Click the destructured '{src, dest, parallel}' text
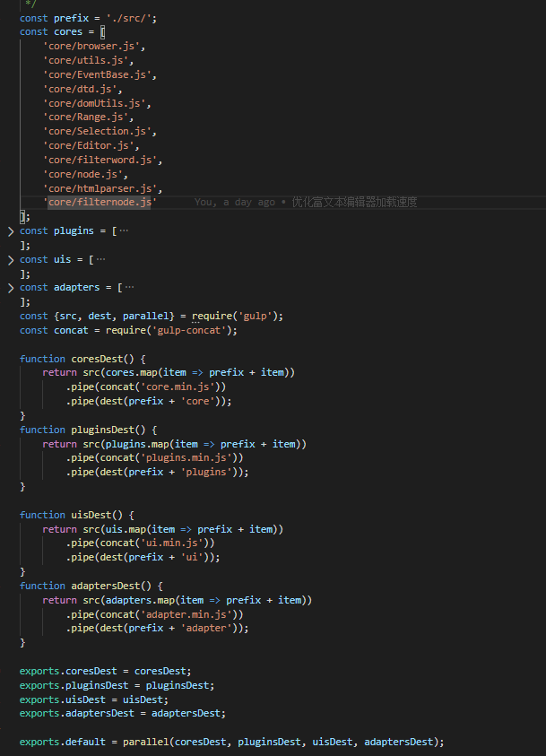 point(114,317)
